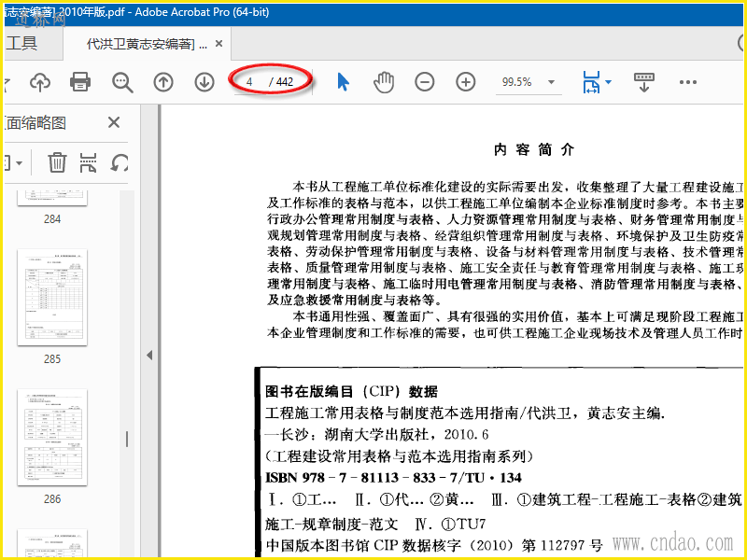Close the 代洪卫黄志安编著 document tab
The height and width of the screenshot is (560, 747).
pos(219,44)
